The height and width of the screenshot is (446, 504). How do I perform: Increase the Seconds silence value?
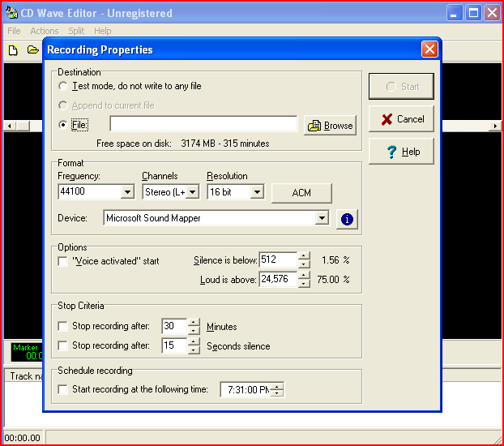click(x=194, y=341)
